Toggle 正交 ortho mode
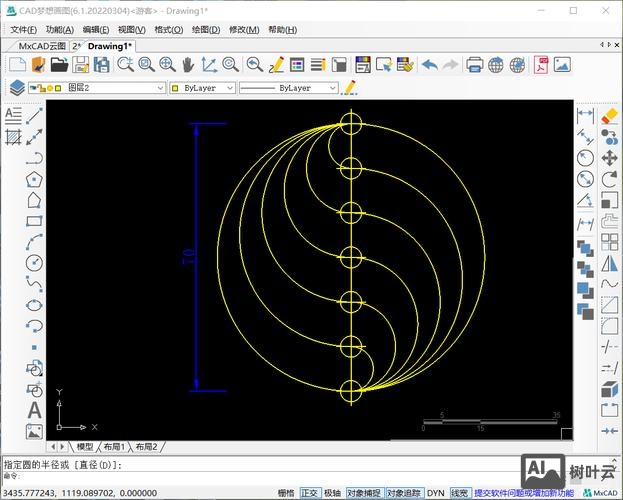Image resolution: width=623 pixels, height=500 pixels. (x=310, y=493)
